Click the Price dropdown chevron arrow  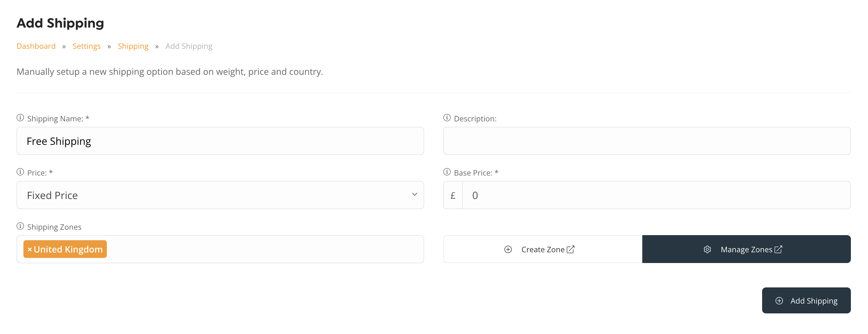(x=414, y=195)
